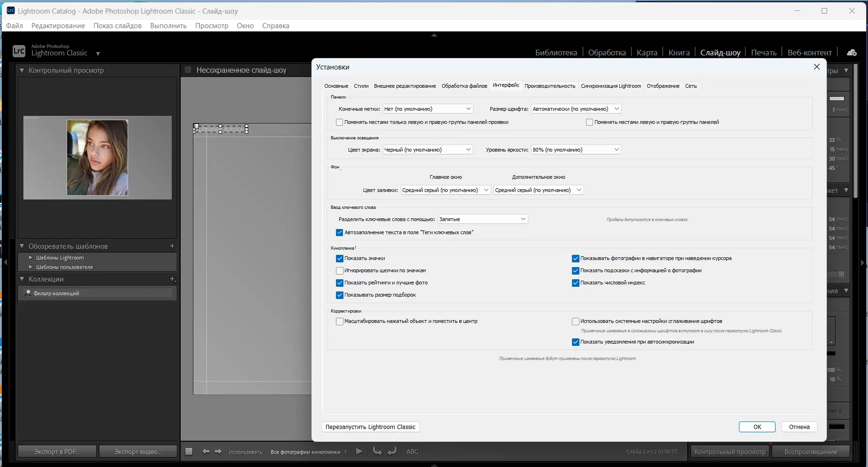
Task: Check Игнорировать щелчки по значкам
Action: tap(340, 270)
